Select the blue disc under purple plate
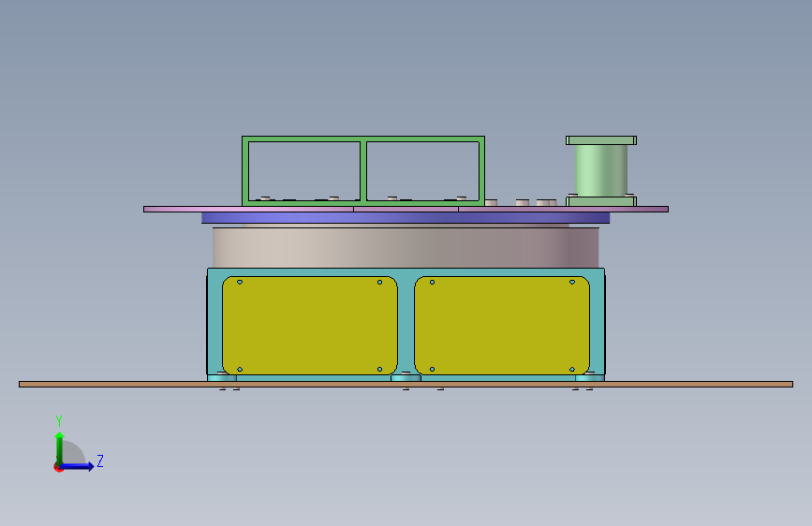The width and height of the screenshot is (812, 526). 406,218
